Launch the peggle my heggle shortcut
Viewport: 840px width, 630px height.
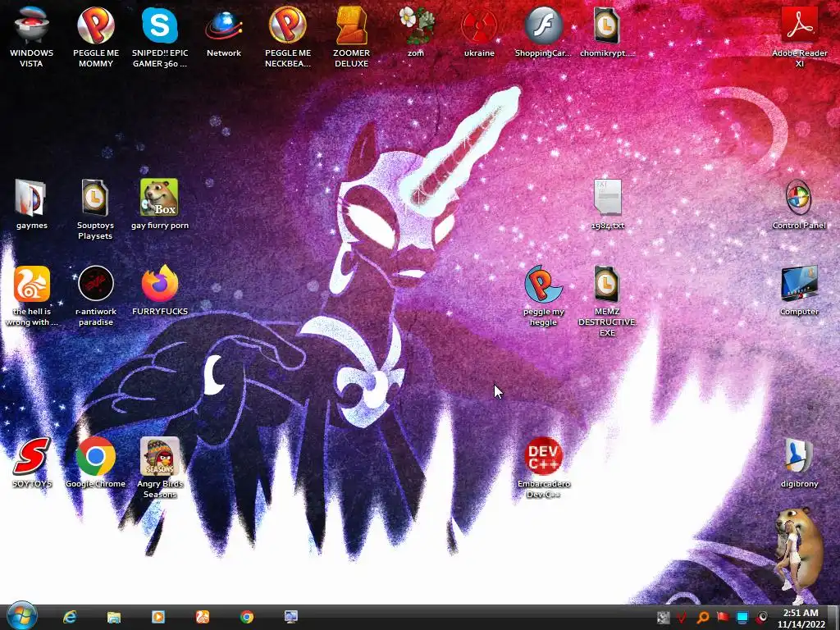tap(543, 284)
